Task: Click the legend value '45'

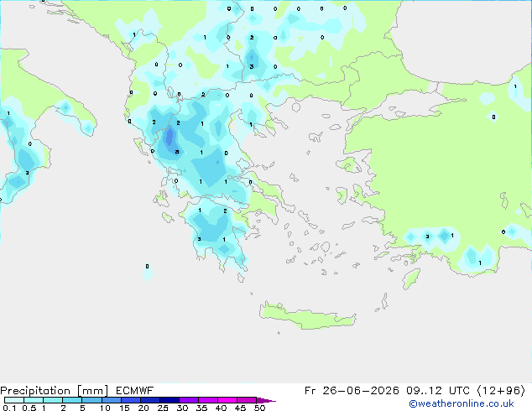Action: pyautogui.click(x=240, y=408)
